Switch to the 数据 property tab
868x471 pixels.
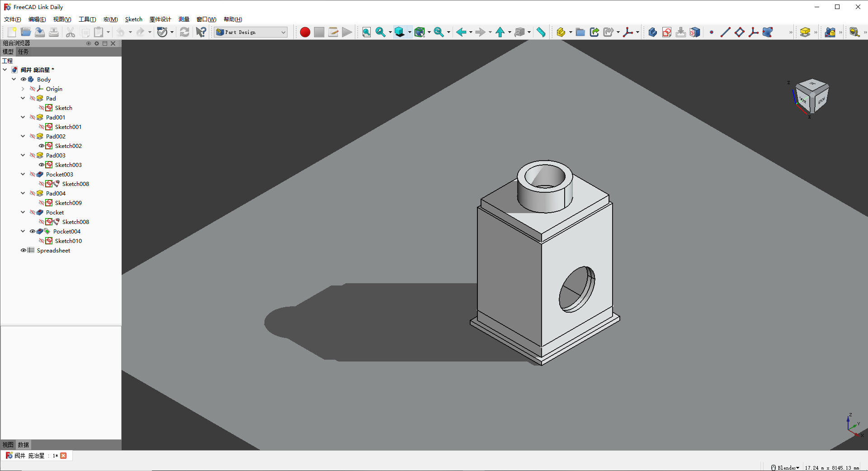click(24, 445)
